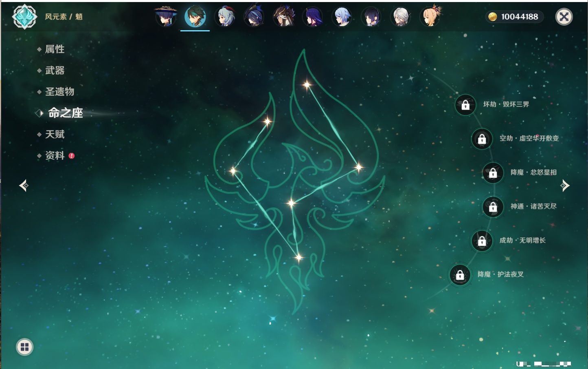
Task: Click the lock icon for 坏劫·毁坏三界
Action: (x=465, y=105)
